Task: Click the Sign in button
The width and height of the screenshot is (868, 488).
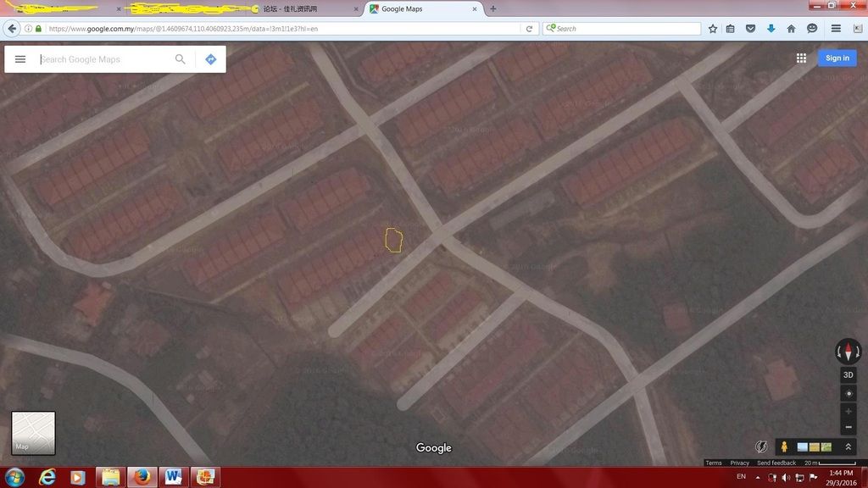Action: click(x=837, y=58)
